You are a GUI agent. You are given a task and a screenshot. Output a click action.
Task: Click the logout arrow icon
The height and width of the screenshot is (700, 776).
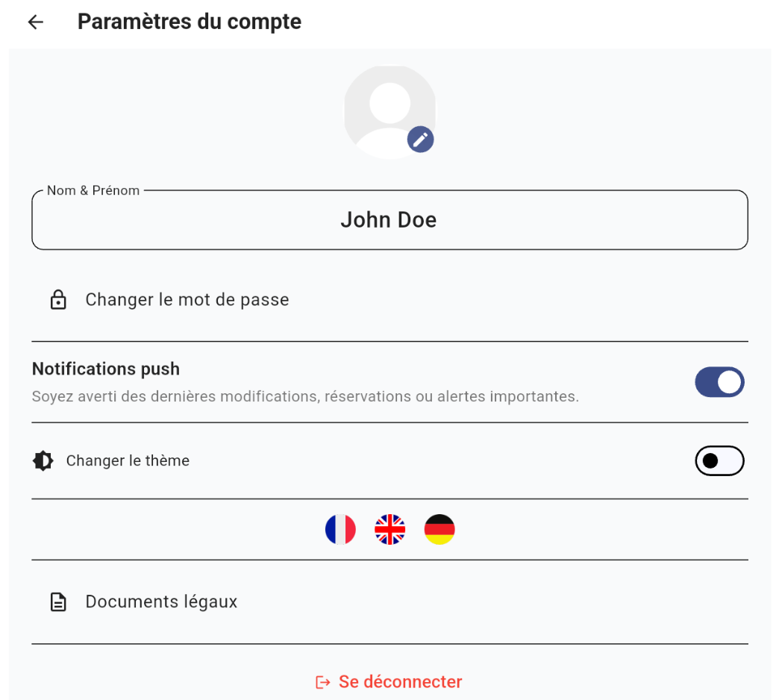point(322,681)
